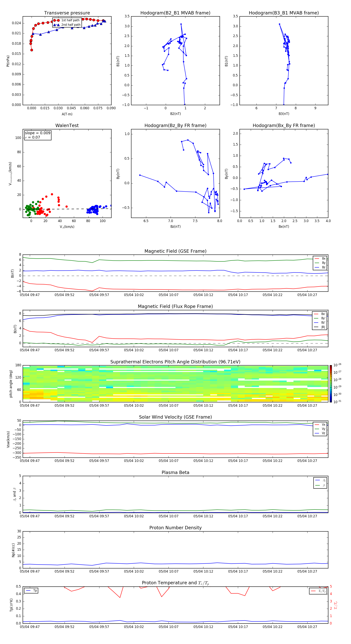Click the "Hodogram(B2_B1 MVAB frame)" title
351x644 pixels.
coord(175,13)
